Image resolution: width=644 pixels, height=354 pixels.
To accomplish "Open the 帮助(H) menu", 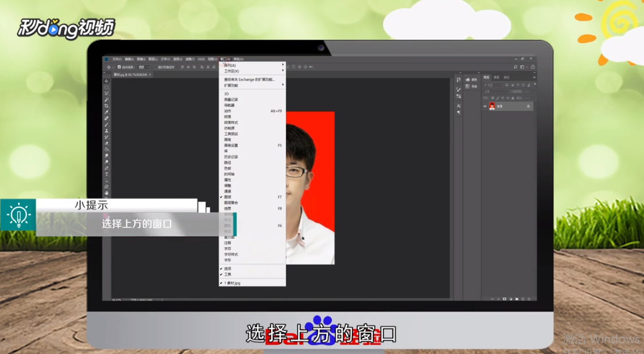I will coord(238,59).
